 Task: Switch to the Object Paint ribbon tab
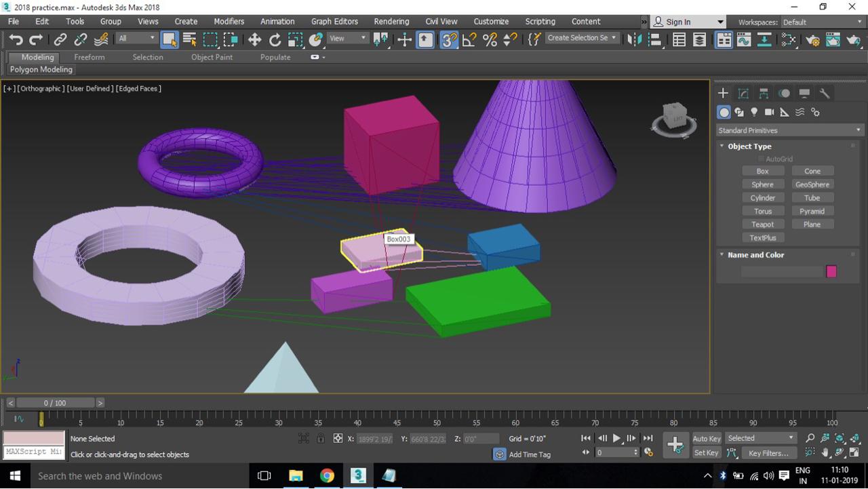tap(212, 57)
